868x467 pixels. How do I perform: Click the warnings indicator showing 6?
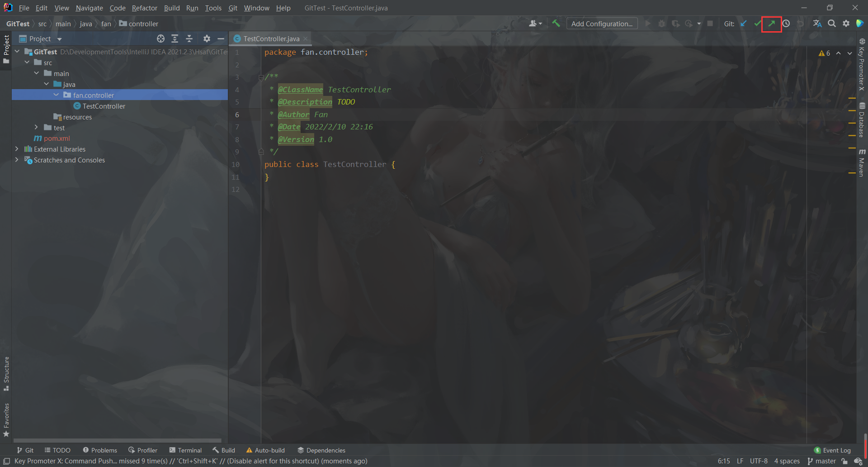[x=824, y=53]
